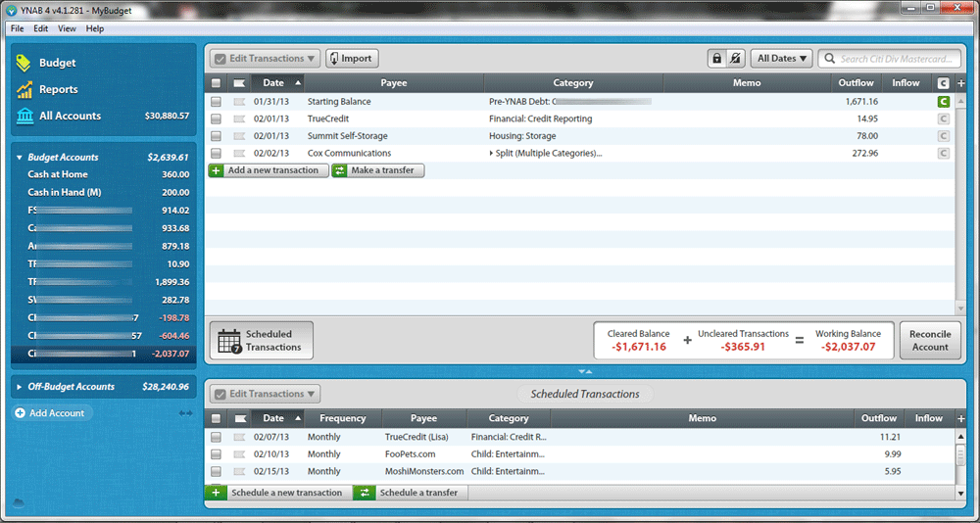Check the FooPets.com scheduled row checkbox
The image size is (980, 523).
(216, 454)
